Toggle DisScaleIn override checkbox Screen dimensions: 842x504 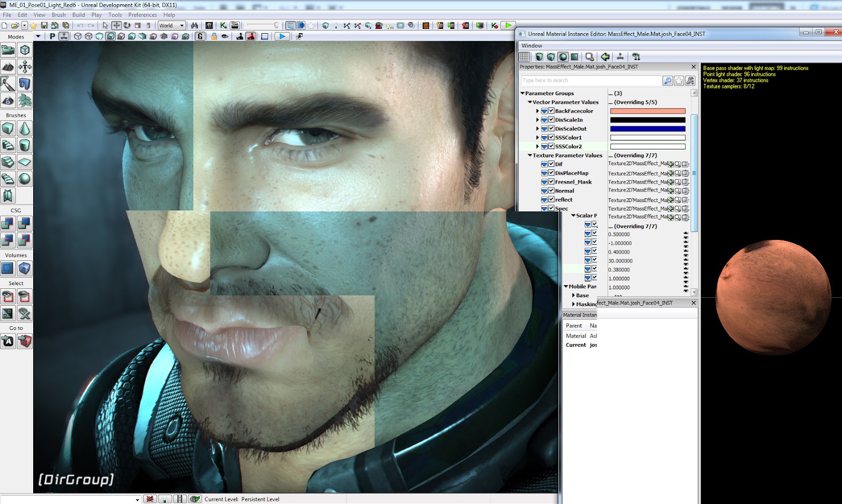coord(552,120)
